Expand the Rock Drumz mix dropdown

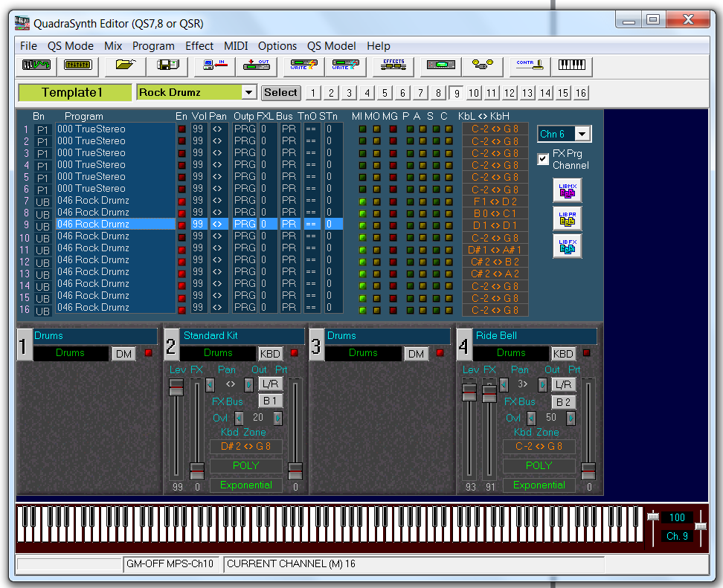pyautogui.click(x=249, y=93)
